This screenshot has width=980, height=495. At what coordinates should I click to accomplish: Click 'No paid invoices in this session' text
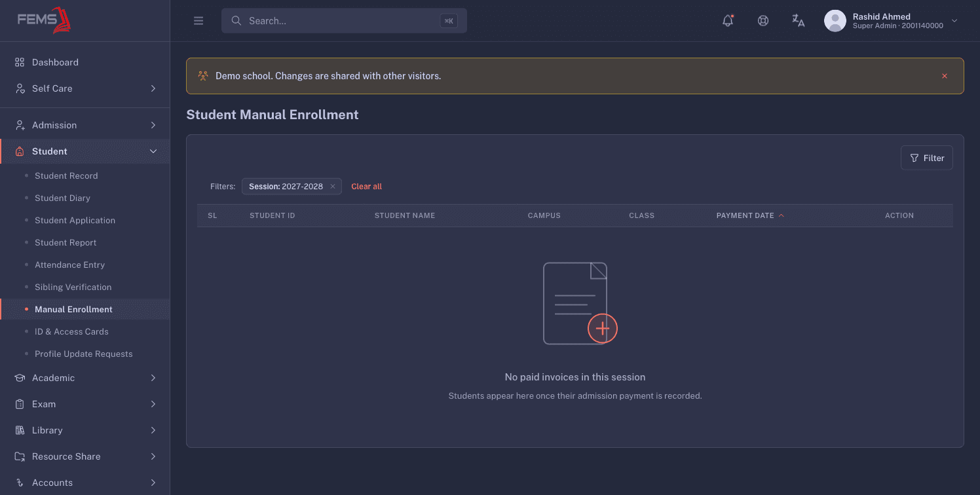575,377
